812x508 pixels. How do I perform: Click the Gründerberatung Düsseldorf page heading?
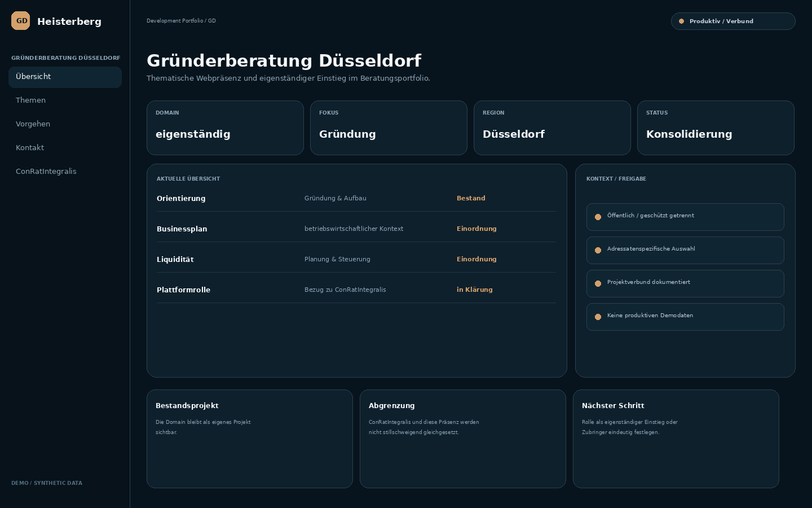[284, 60]
